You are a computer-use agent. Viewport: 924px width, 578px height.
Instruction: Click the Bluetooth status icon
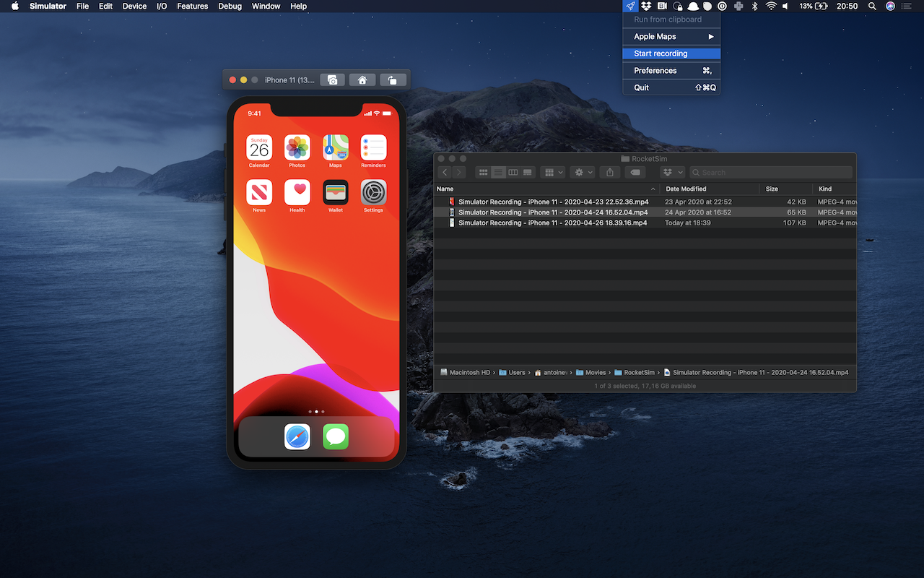754,6
